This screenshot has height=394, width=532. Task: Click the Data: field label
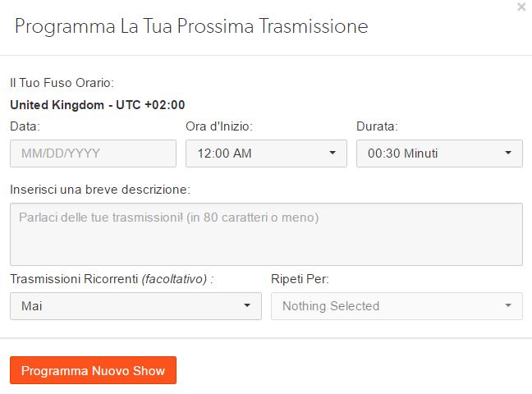(x=25, y=126)
